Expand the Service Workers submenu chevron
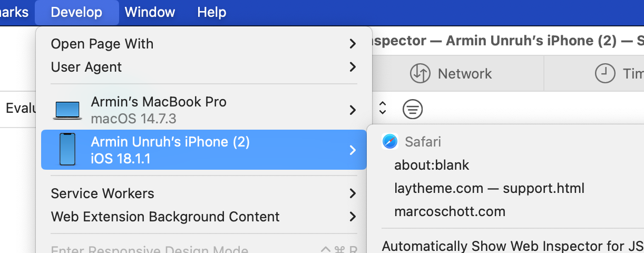 tap(353, 193)
